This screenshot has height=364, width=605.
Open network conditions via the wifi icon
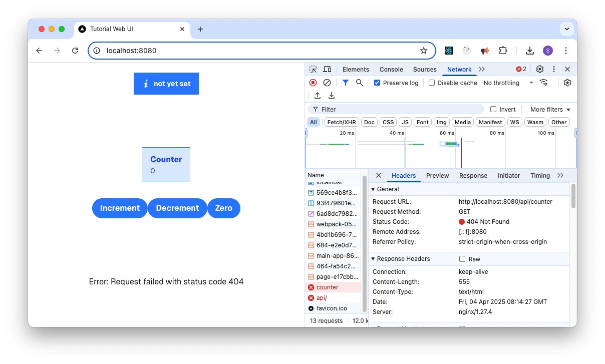(x=544, y=83)
